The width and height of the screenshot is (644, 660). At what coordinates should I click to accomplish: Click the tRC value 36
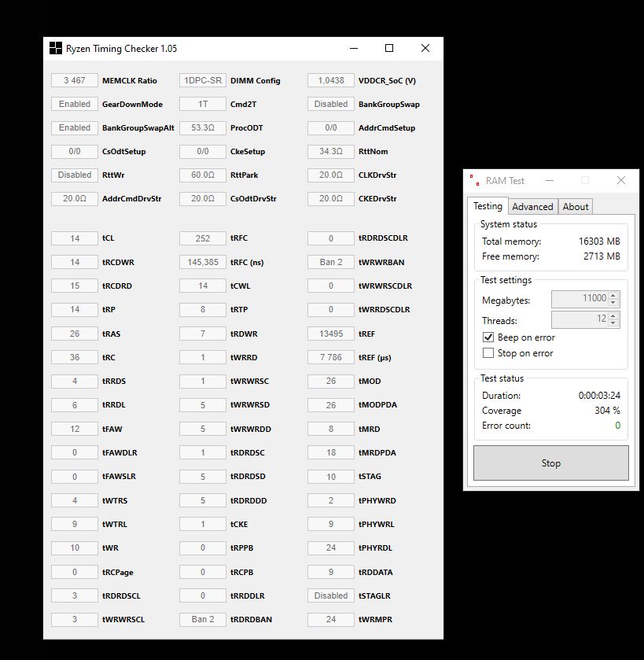(x=75, y=357)
